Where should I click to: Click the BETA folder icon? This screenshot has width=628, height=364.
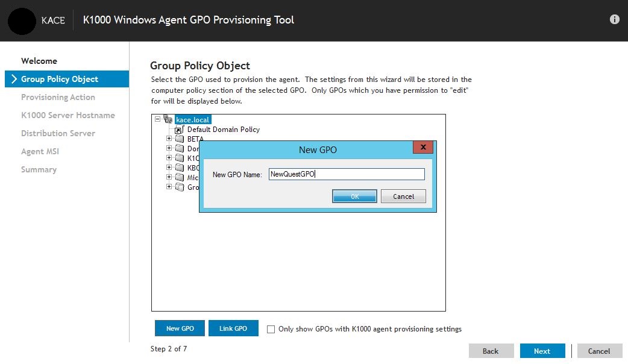point(180,139)
